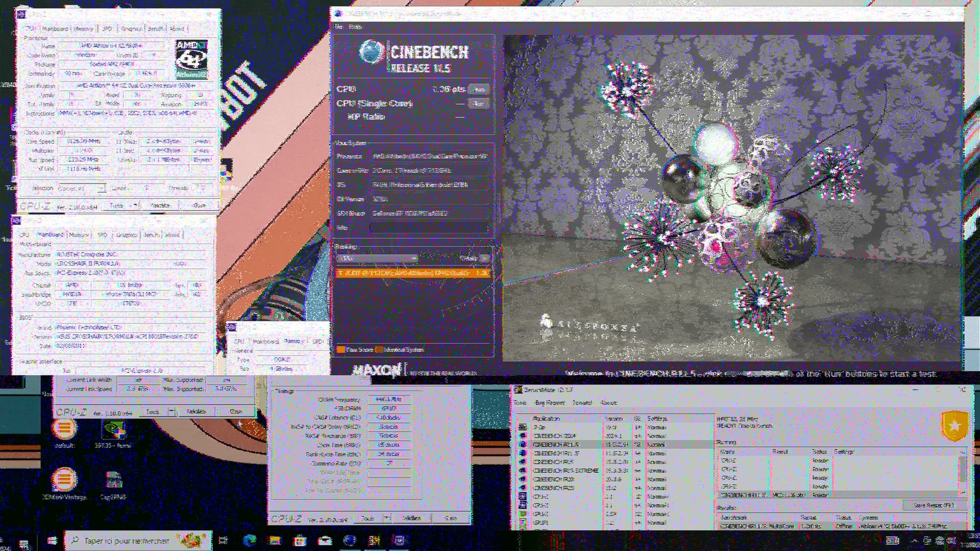Click Close in the Memory CPU-Z window
This screenshot has width=980, height=551.
coord(451,518)
